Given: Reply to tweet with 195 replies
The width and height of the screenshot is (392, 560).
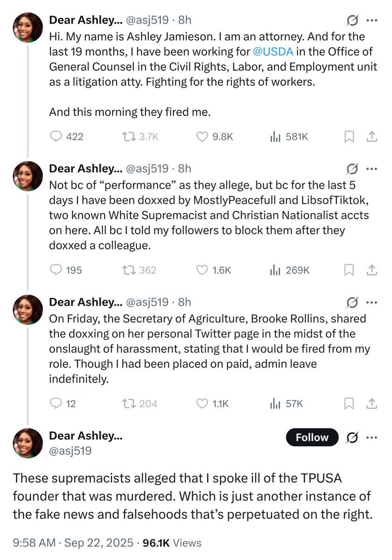Looking at the screenshot, I should coord(56,270).
